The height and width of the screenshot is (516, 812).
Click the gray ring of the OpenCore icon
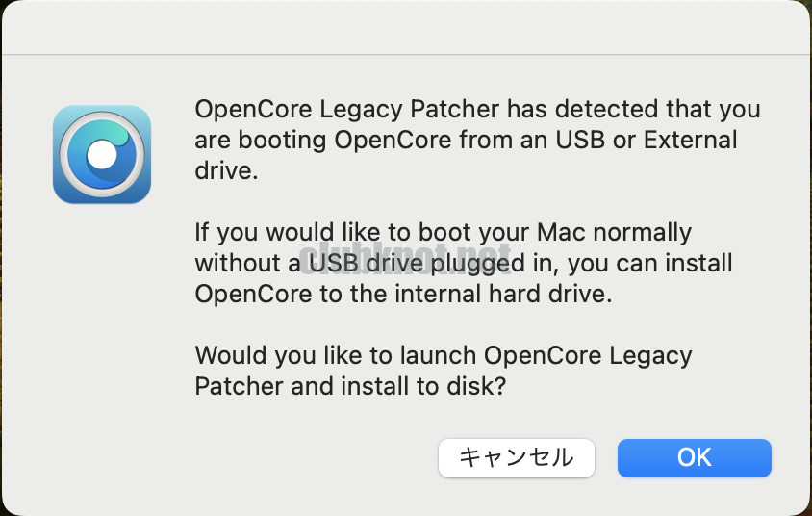point(67,154)
